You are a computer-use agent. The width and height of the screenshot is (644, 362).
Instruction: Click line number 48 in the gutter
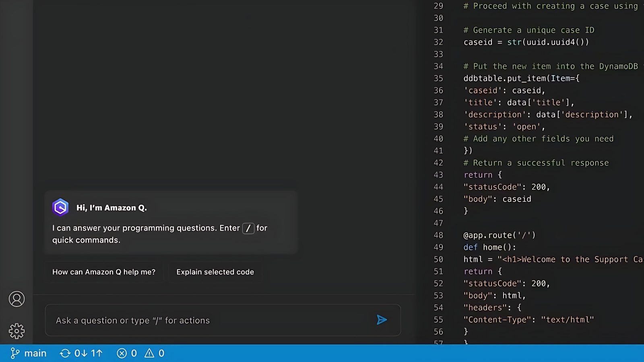point(438,235)
